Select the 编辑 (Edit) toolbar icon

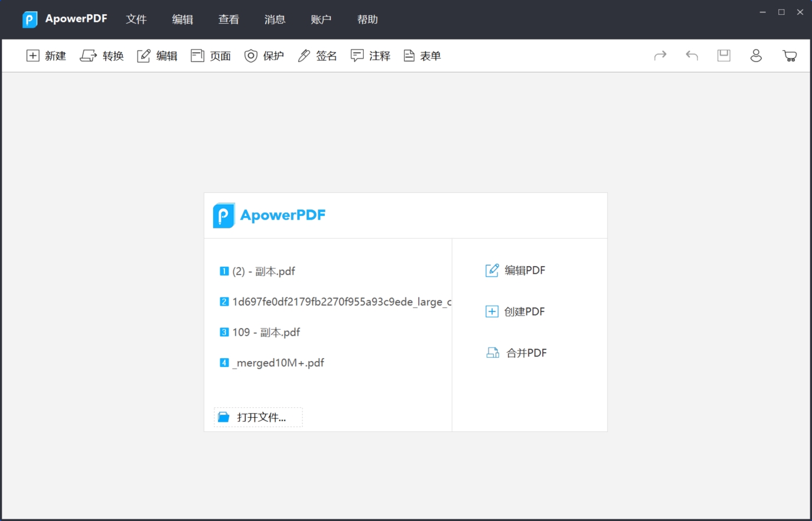(157, 55)
